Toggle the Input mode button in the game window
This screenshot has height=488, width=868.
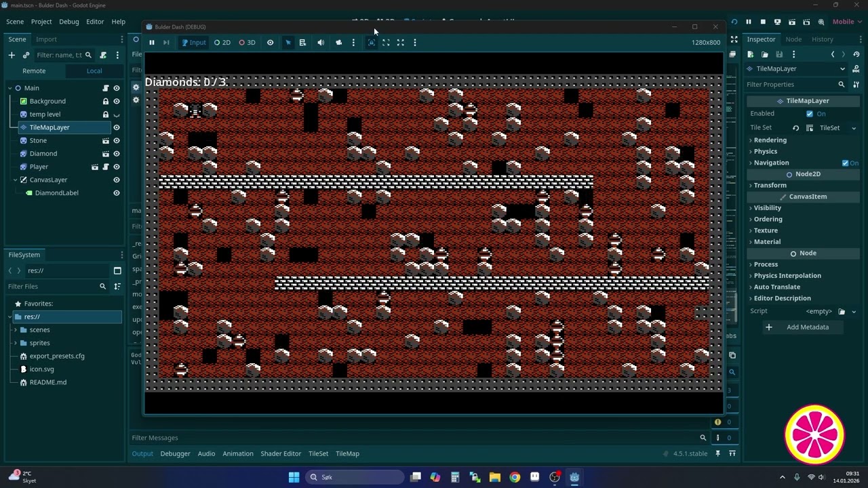(193, 42)
